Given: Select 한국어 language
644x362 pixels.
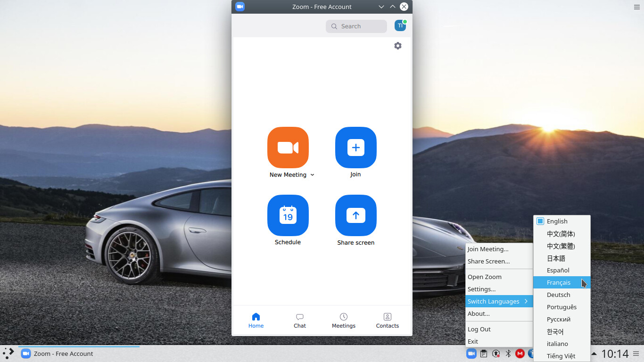Looking at the screenshot, I should click(x=561, y=331).
